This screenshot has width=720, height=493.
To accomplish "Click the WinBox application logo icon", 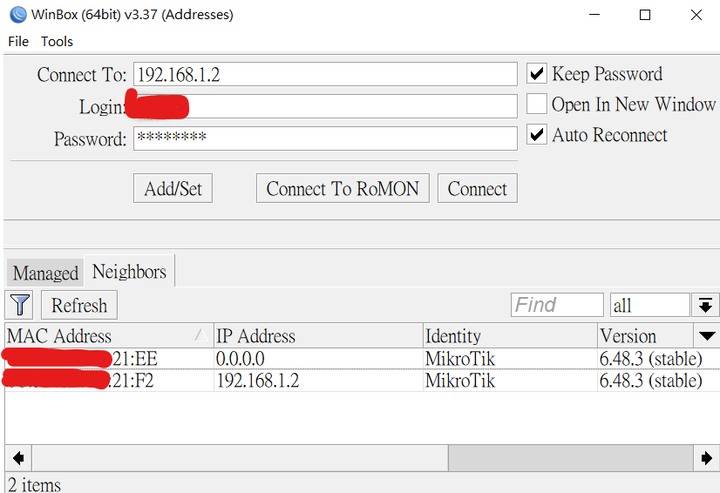I will tap(18, 15).
